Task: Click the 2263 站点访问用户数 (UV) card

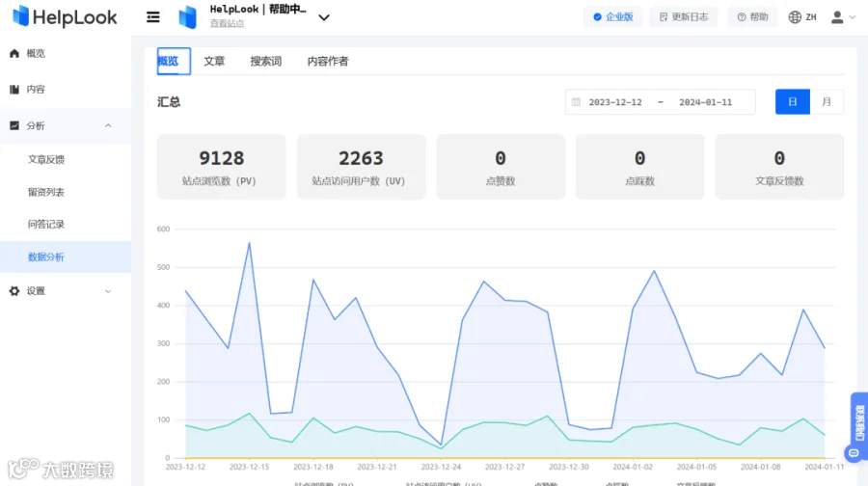Action: coord(361,167)
